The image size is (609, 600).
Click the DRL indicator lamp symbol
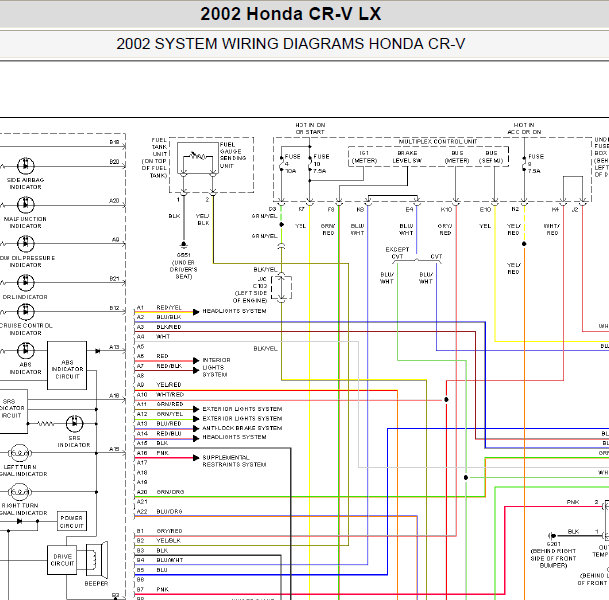[26, 282]
